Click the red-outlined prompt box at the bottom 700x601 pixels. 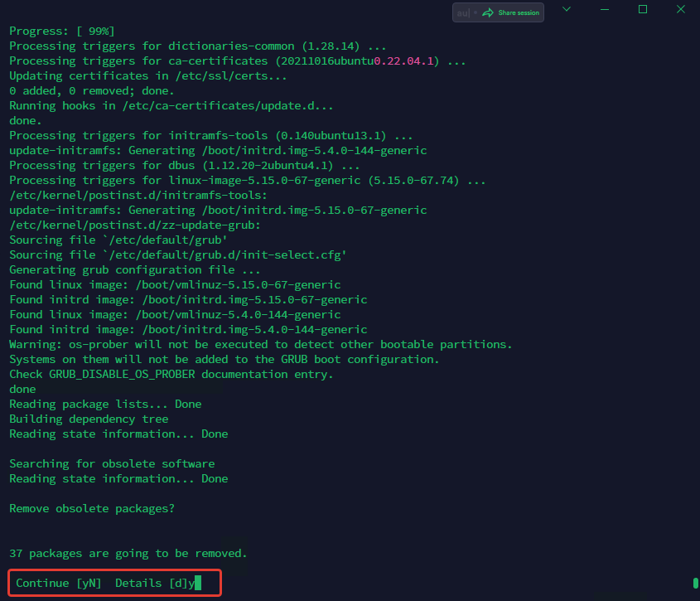click(113, 583)
